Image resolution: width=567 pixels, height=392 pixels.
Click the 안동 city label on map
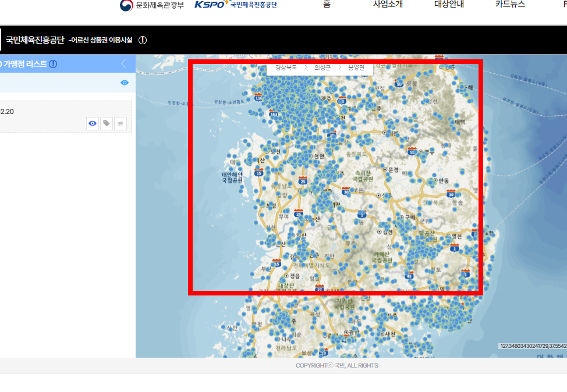pyautogui.click(x=444, y=180)
